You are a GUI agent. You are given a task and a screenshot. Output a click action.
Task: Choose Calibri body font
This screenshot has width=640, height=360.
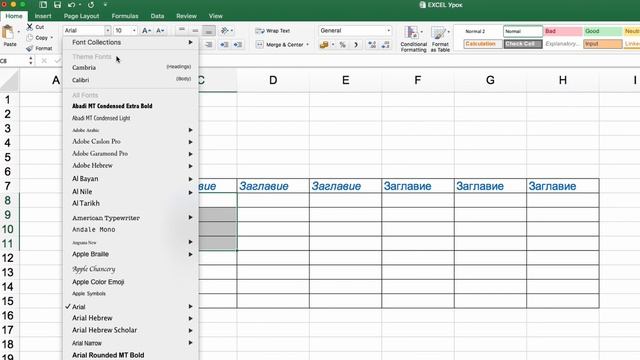pyautogui.click(x=131, y=80)
